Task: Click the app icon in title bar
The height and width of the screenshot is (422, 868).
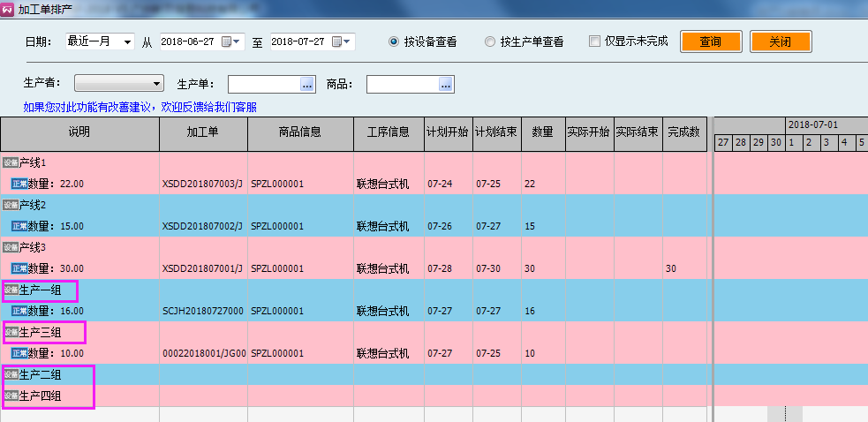Action: 8,7
